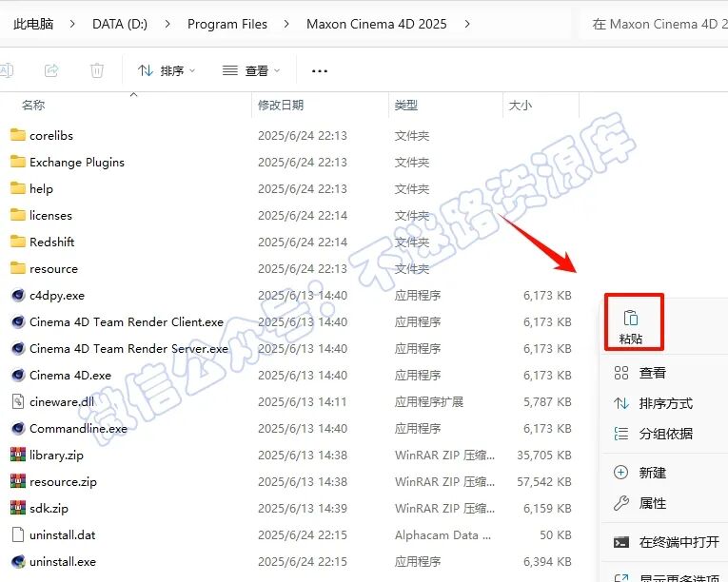The width and height of the screenshot is (728, 582).
Task: Sort by 名称 column header
Action: [x=33, y=105]
